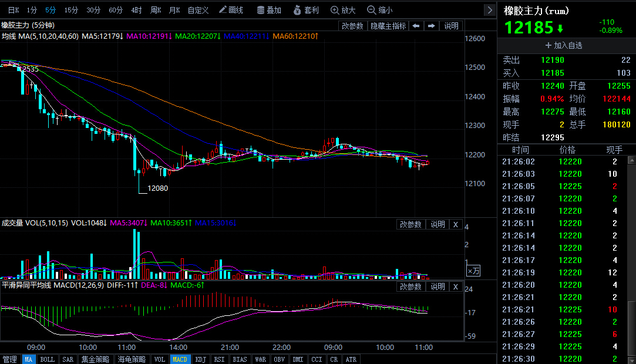Open the 自定义 custom period option
This screenshot has width=636, height=364.
(x=198, y=10)
